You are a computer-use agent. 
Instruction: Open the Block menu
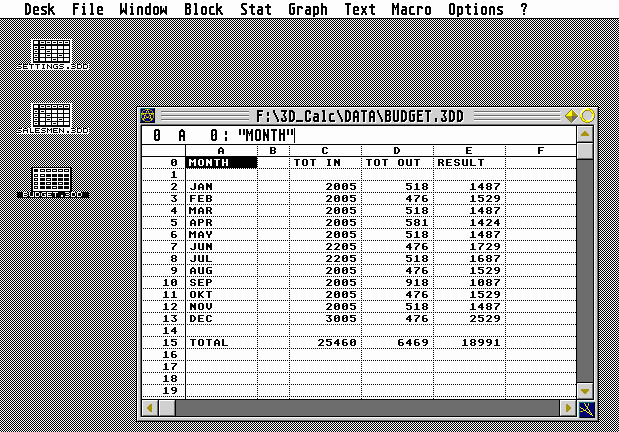click(203, 10)
